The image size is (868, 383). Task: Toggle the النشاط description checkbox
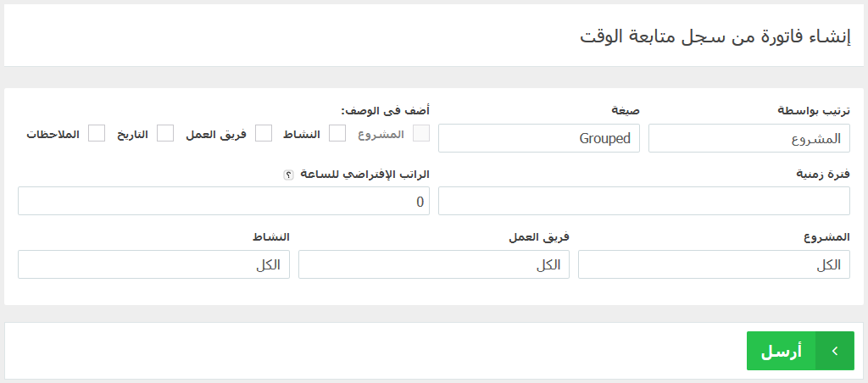tap(337, 133)
